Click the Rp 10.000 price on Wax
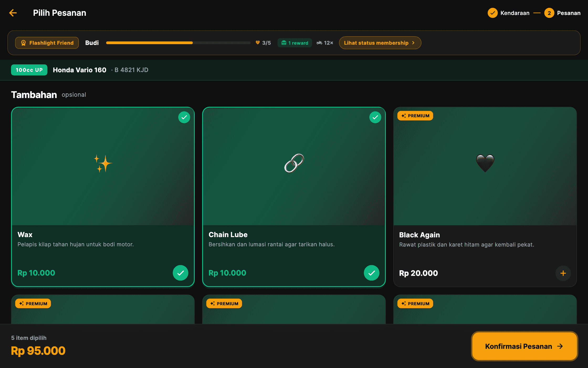 [x=36, y=273]
